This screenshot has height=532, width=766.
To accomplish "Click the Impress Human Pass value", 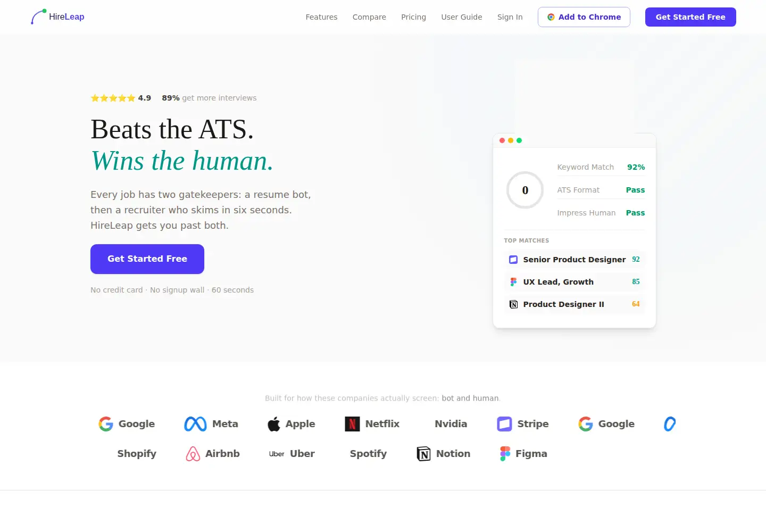I will coord(635,213).
